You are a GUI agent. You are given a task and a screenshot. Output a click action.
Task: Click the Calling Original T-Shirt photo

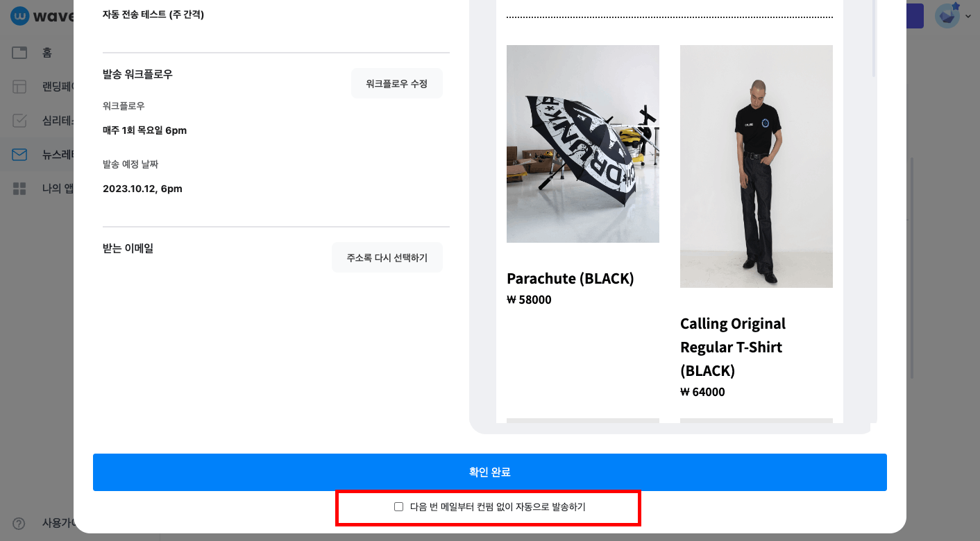click(756, 166)
